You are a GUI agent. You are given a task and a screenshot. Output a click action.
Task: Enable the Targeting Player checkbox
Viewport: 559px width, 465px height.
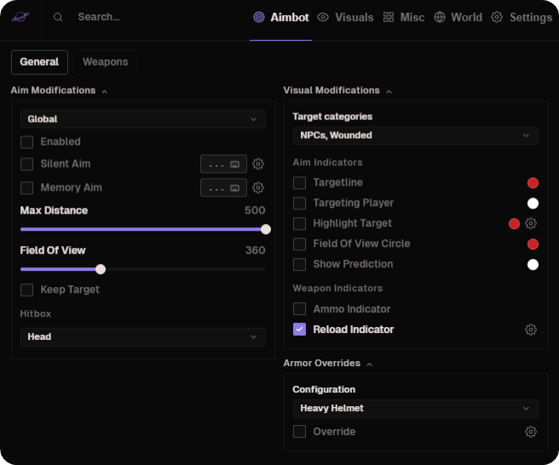click(x=299, y=203)
